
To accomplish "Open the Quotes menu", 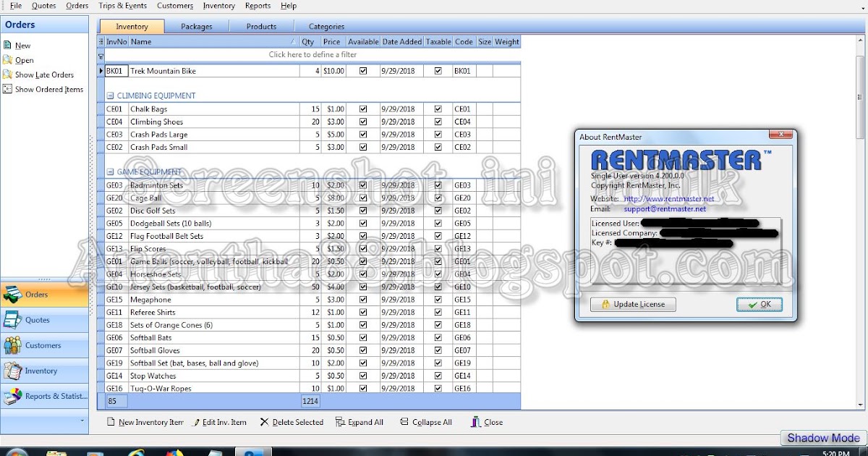I will point(44,6).
